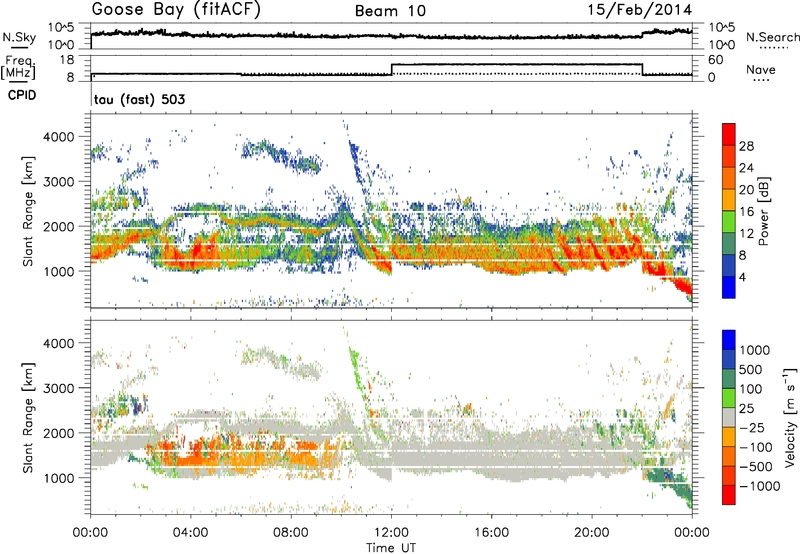Click the 16 label on Power colorbar
Screen dimensions: 800x554
click(x=746, y=212)
